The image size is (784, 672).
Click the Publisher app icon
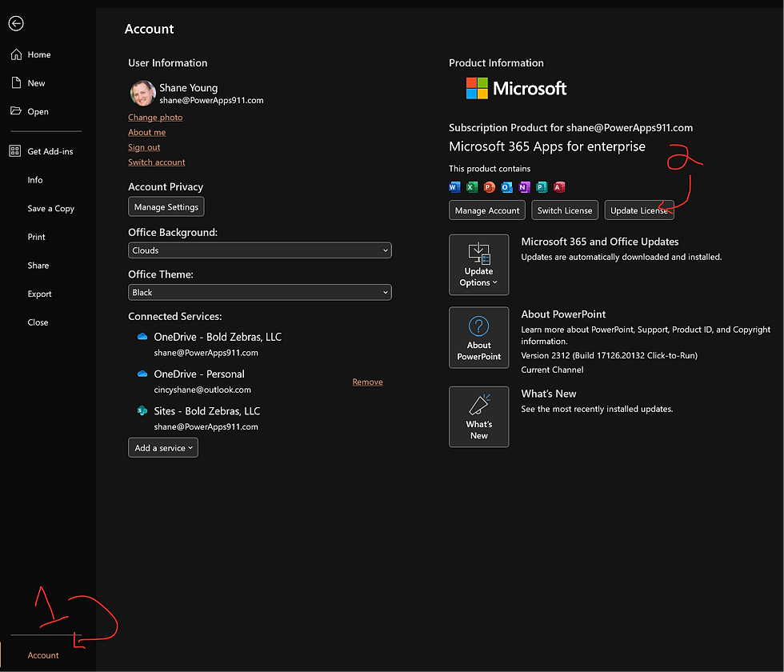542,187
